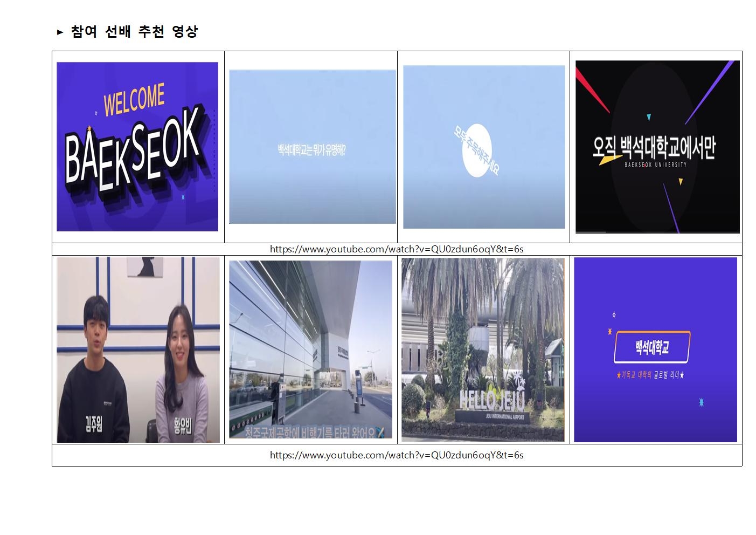Viewport: 756px width, 535px height.
Task: Click the HELLO JEJU airport sign thumbnail
Action: click(x=483, y=350)
